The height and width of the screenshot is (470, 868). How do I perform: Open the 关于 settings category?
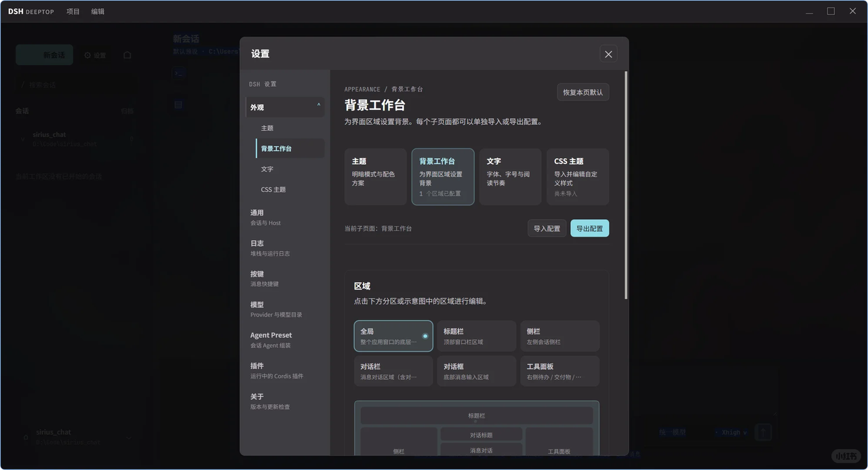pos(285,401)
